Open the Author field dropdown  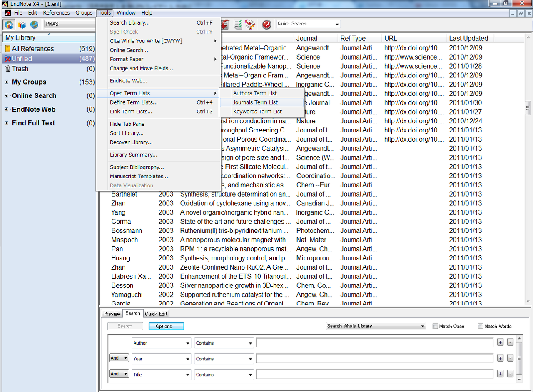tap(162, 343)
